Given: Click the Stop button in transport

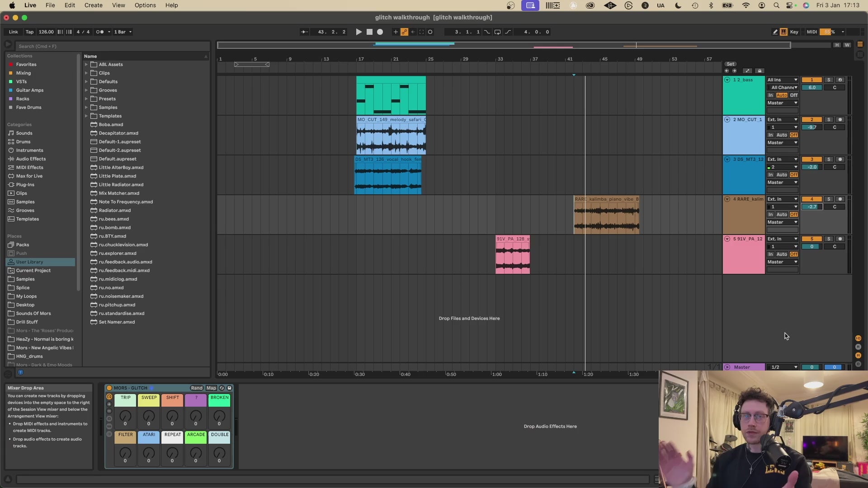Looking at the screenshot, I should pos(369,32).
